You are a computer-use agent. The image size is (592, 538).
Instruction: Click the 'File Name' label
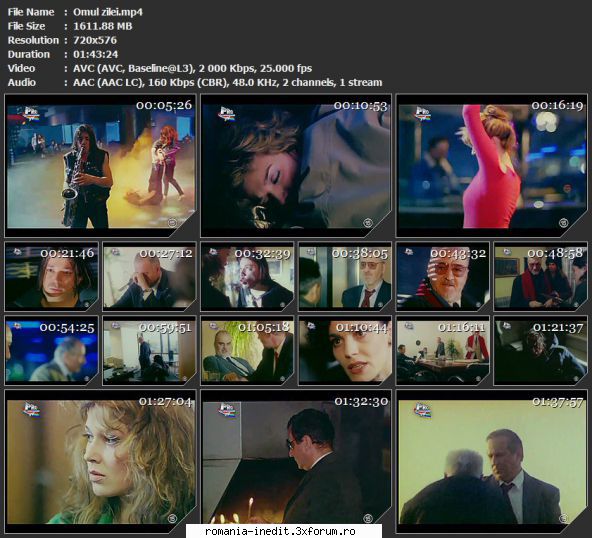click(31, 12)
